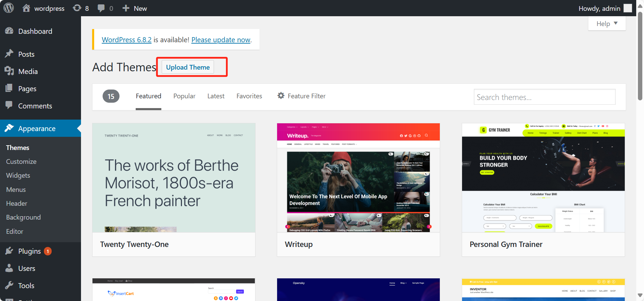
Task: Click the theme count badge 15
Action: click(x=111, y=96)
